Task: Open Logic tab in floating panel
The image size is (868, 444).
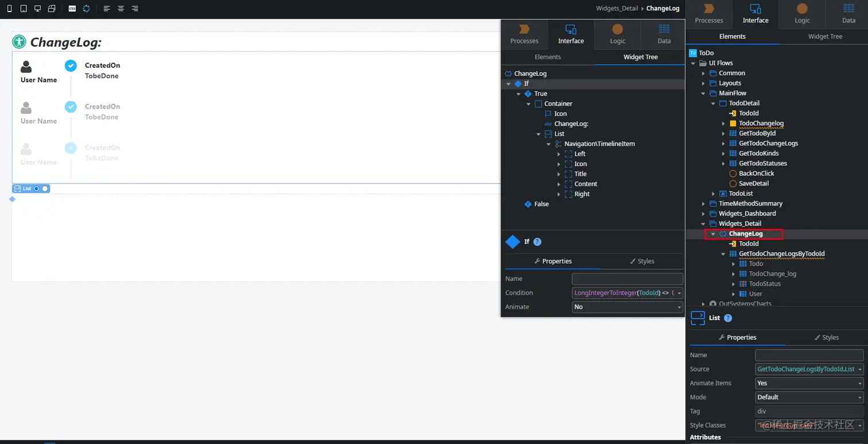Action: click(x=618, y=35)
